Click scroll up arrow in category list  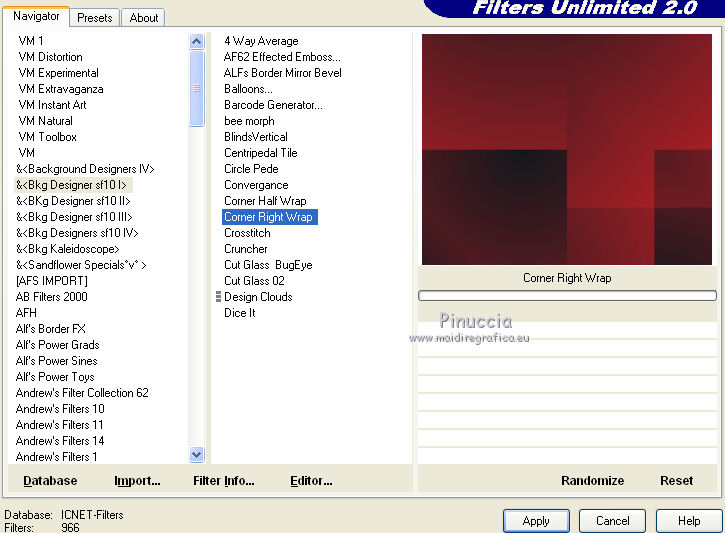pos(197,42)
